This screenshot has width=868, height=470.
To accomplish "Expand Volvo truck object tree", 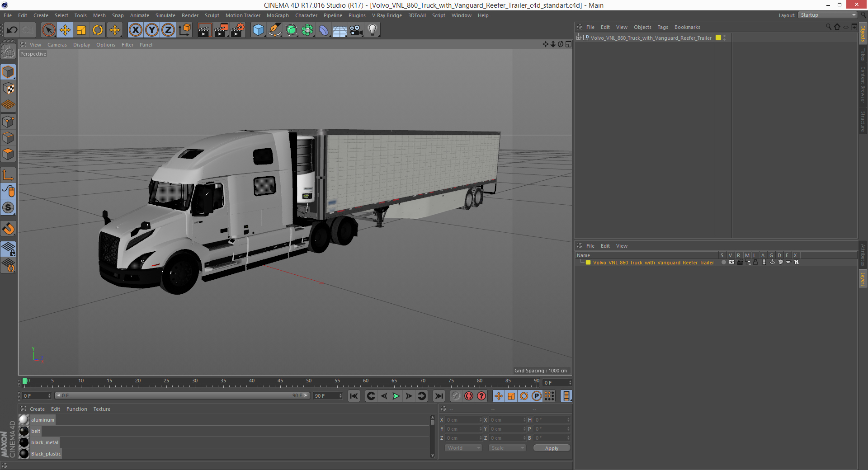I will (578, 38).
